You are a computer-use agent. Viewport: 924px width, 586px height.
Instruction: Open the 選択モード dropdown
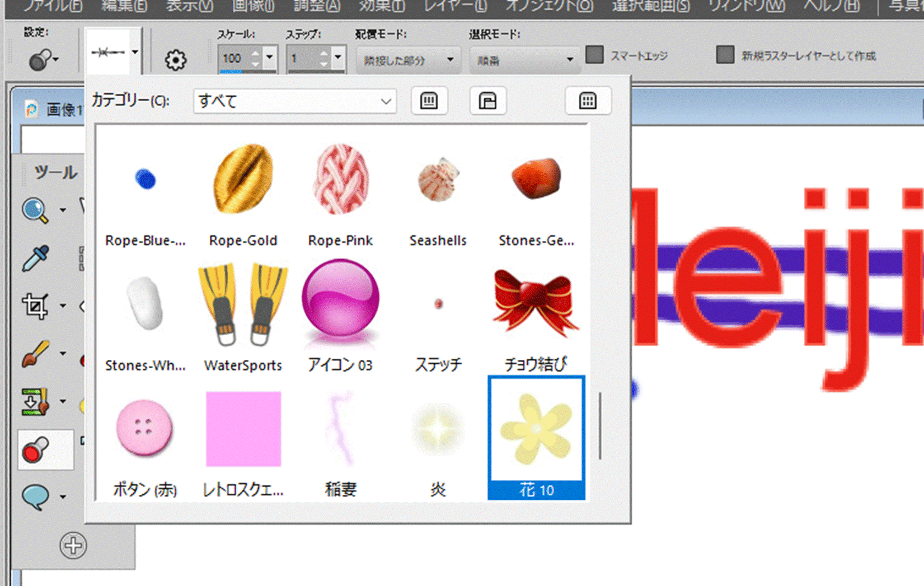click(524, 60)
